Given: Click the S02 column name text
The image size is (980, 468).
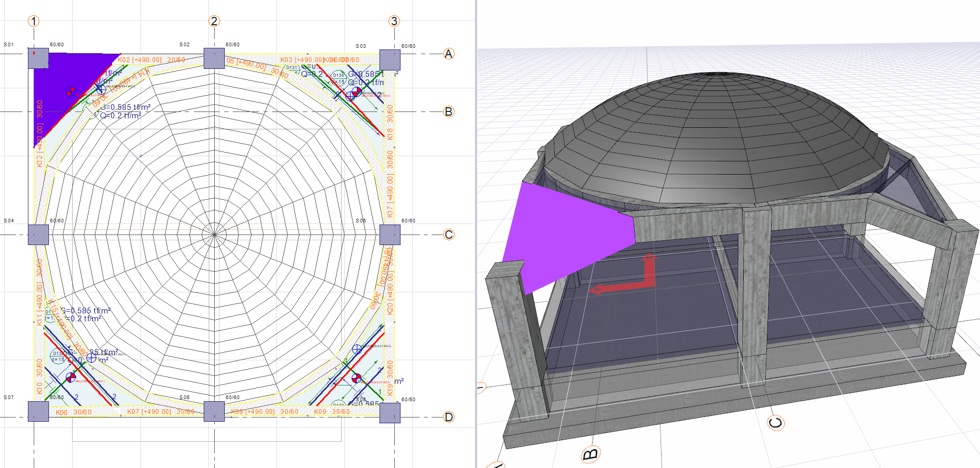Looking at the screenshot, I should coord(185,45).
